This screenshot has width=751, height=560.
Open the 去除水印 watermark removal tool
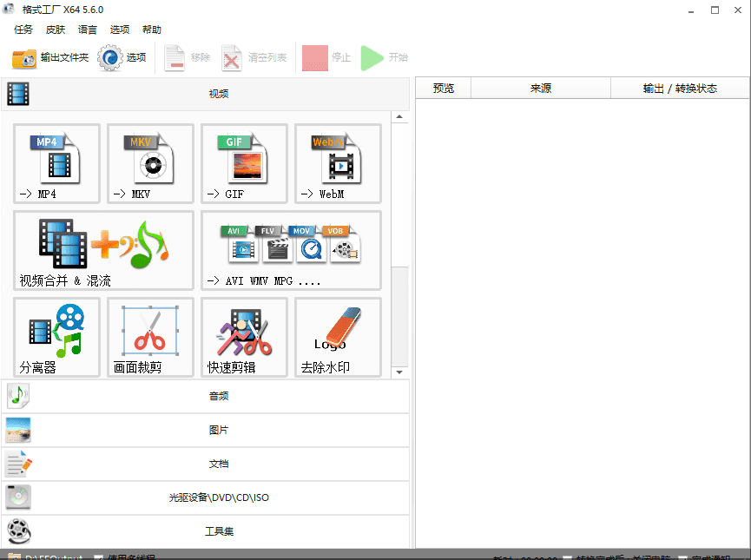337,338
